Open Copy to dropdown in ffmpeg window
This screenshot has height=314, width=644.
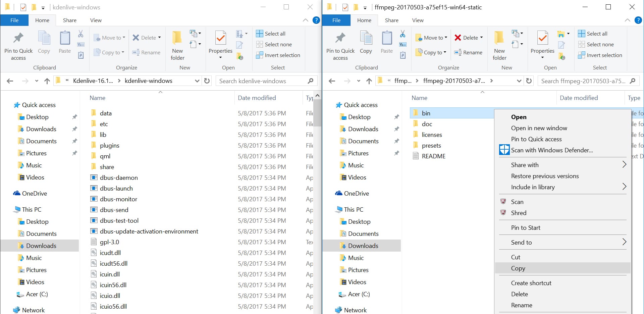click(x=431, y=52)
